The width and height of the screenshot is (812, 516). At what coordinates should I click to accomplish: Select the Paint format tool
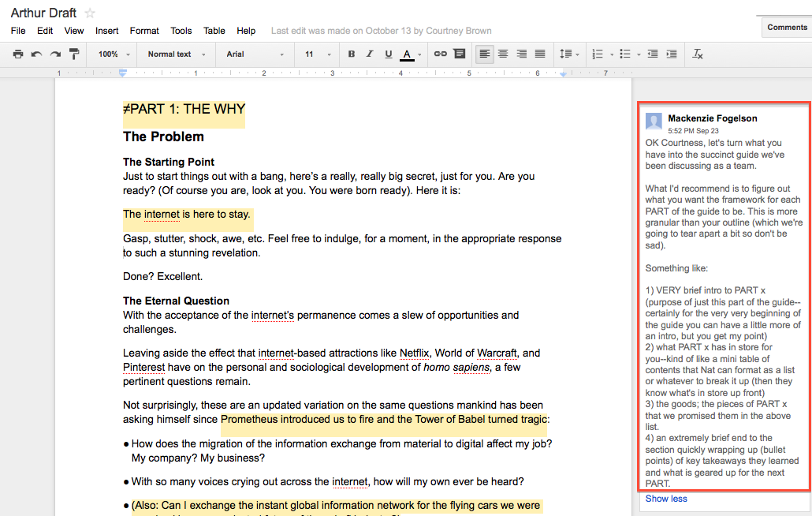tap(74, 54)
